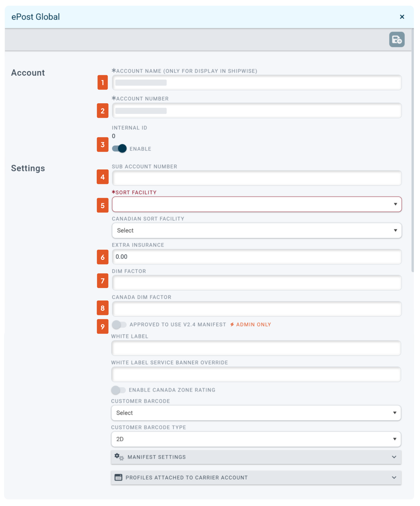This screenshot has width=420, height=506.
Task: Click the Account Name input field
Action: click(x=257, y=83)
